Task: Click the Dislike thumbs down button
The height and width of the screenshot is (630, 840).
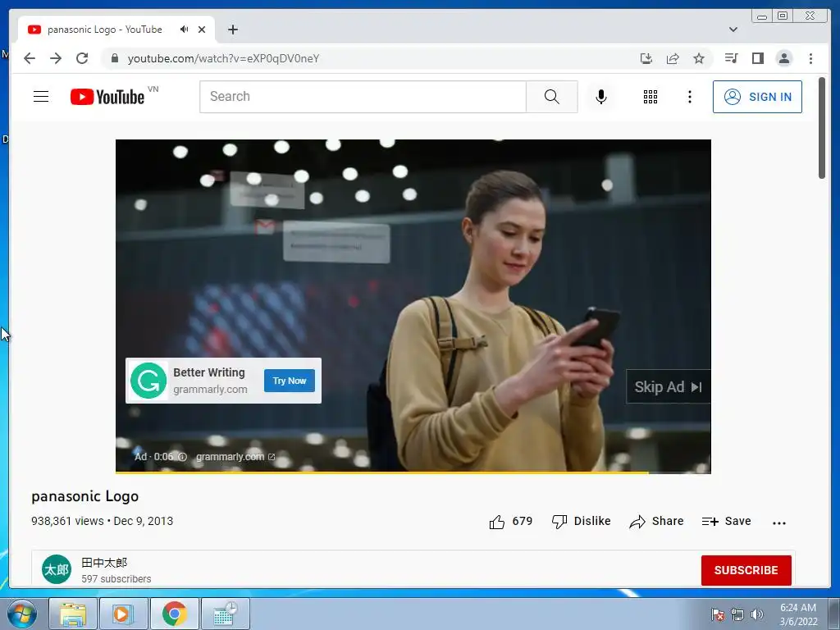Action: (582, 521)
